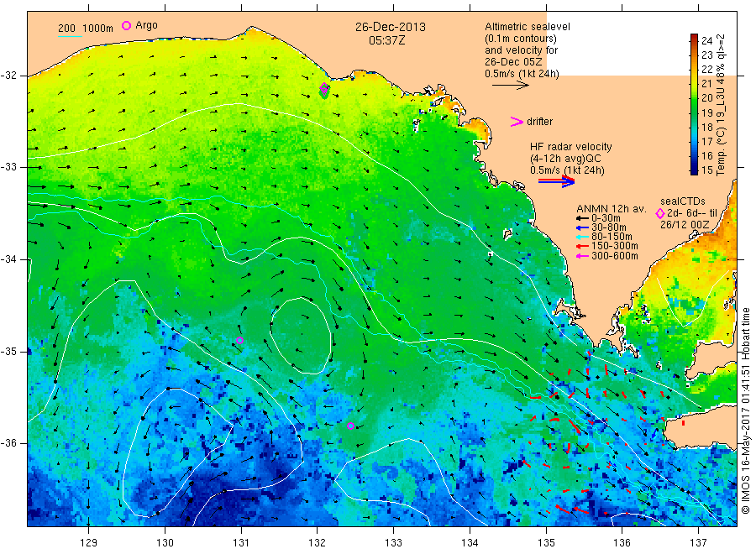This screenshot has width=756, height=554.
Task: Click the 135 longitude axis label
Action: [x=546, y=543]
